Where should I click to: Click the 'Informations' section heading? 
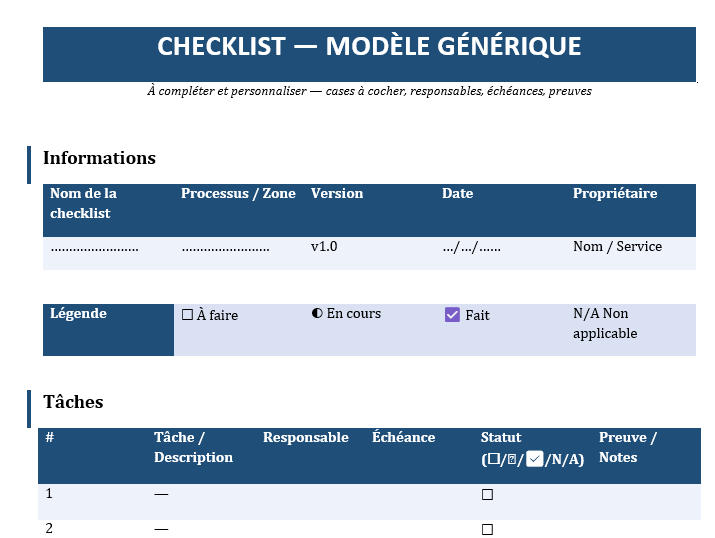(x=99, y=158)
